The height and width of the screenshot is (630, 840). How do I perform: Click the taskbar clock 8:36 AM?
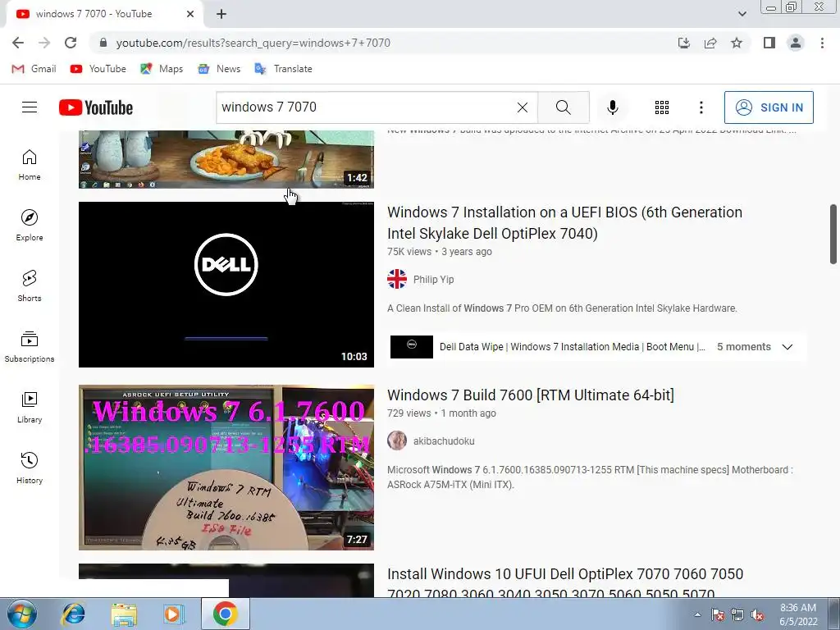tap(798, 614)
